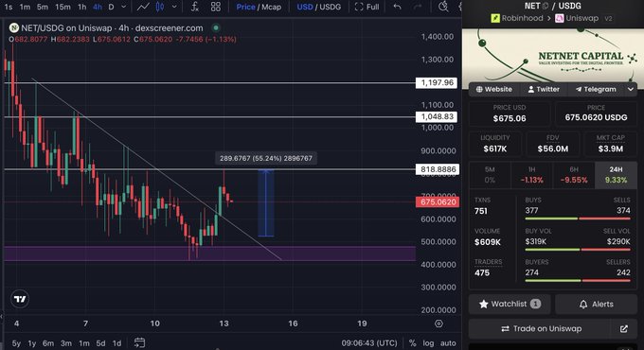Set chart range to 6m
The width and height of the screenshot is (644, 350).
(48, 343)
